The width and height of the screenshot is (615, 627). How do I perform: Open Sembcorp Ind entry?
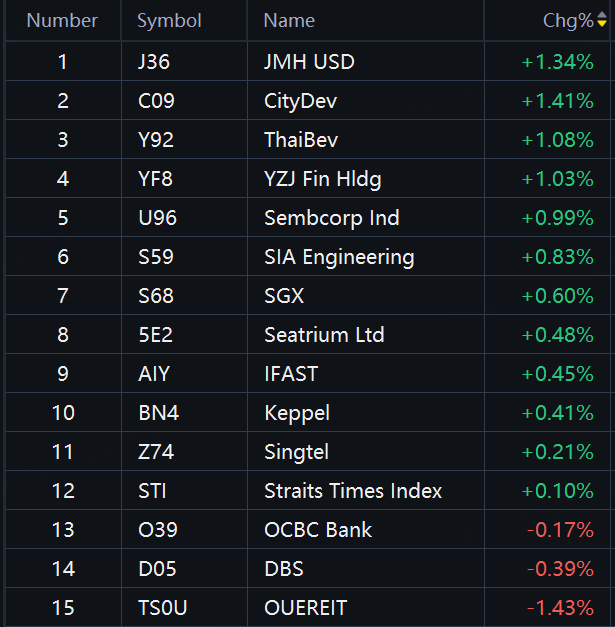(x=331, y=218)
